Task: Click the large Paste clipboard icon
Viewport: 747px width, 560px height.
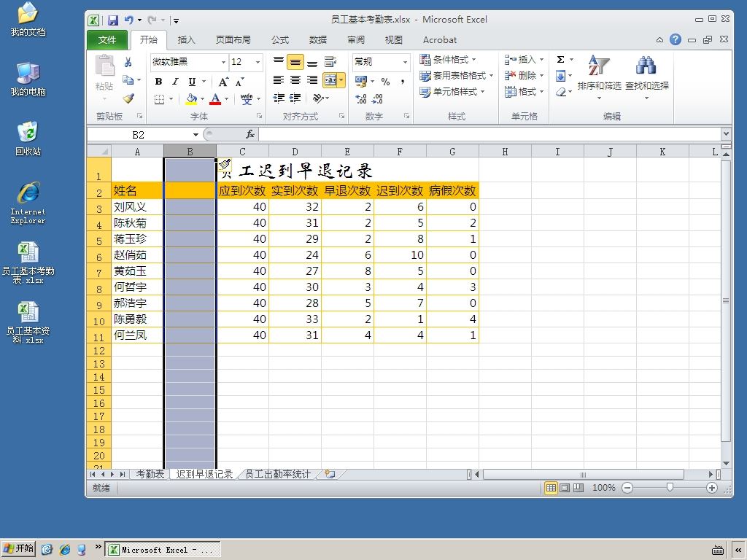Action: pos(104,66)
